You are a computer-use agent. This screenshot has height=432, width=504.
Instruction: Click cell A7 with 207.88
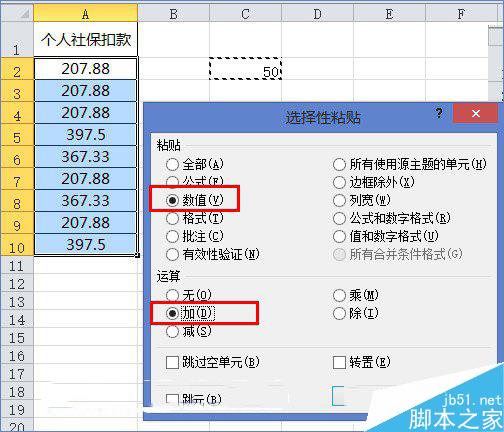(86, 179)
